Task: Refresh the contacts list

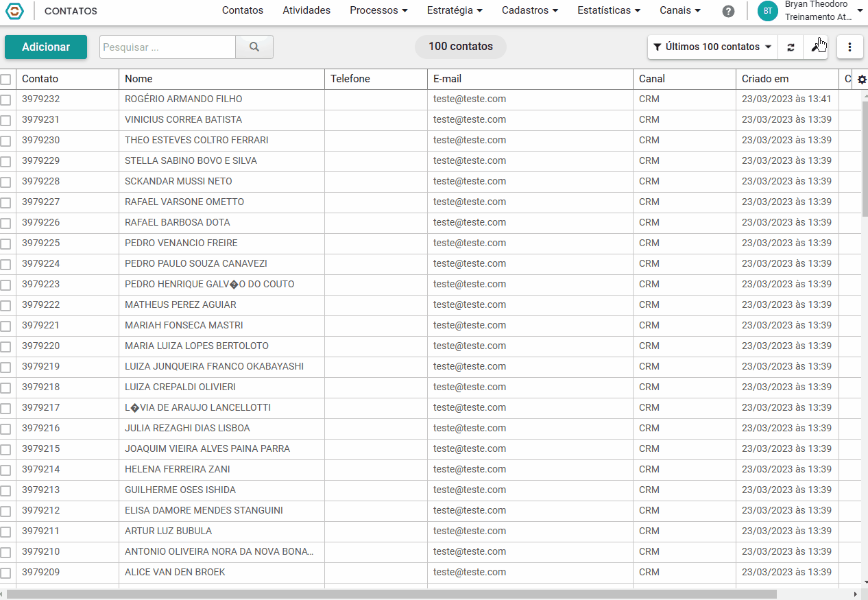Action: click(791, 47)
